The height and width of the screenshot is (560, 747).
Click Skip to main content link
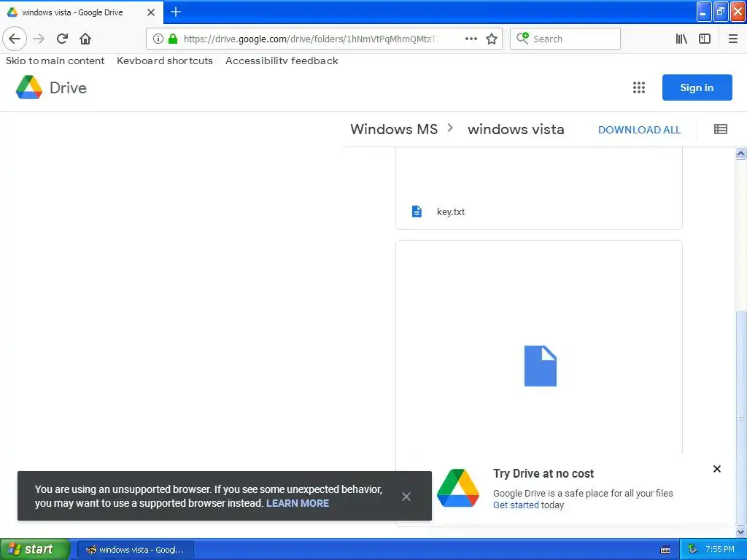click(55, 61)
